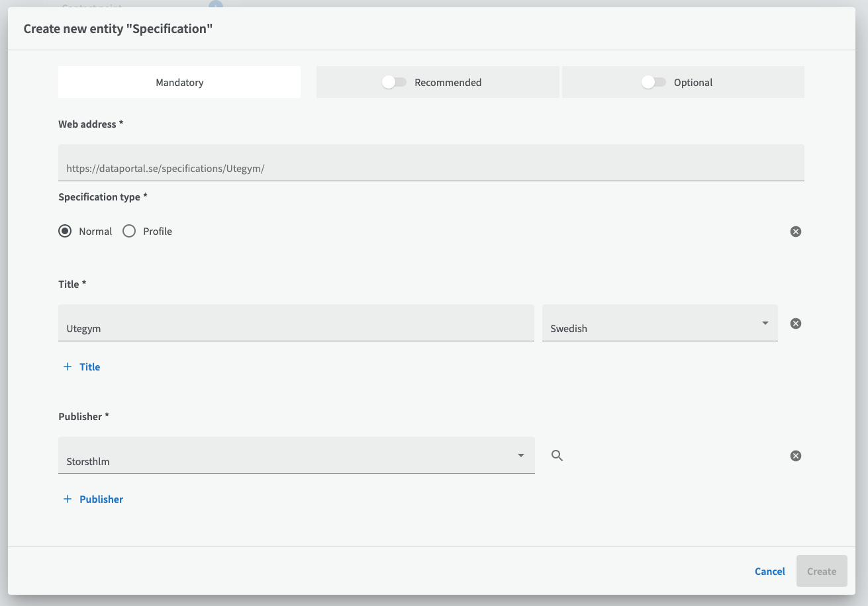Screen dimensions: 868x606
Task: Clear the Storsthlm publisher entry
Action: [x=796, y=456]
